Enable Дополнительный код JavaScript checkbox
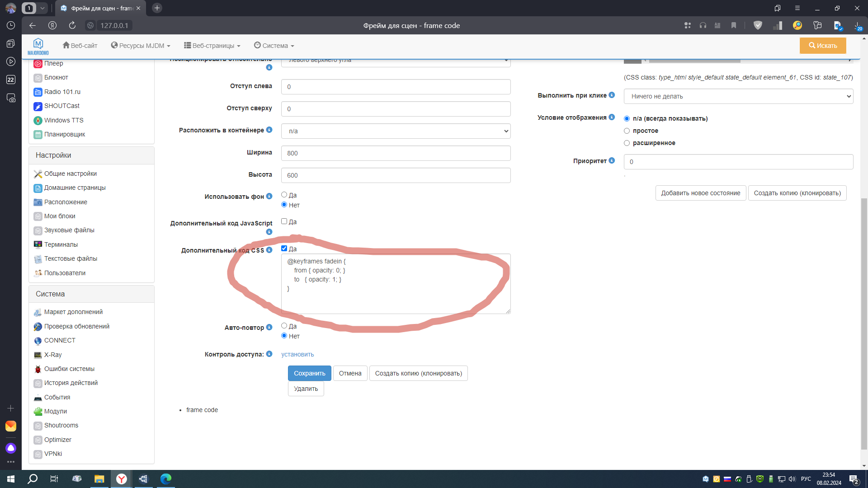The height and width of the screenshot is (488, 868). 284,221
